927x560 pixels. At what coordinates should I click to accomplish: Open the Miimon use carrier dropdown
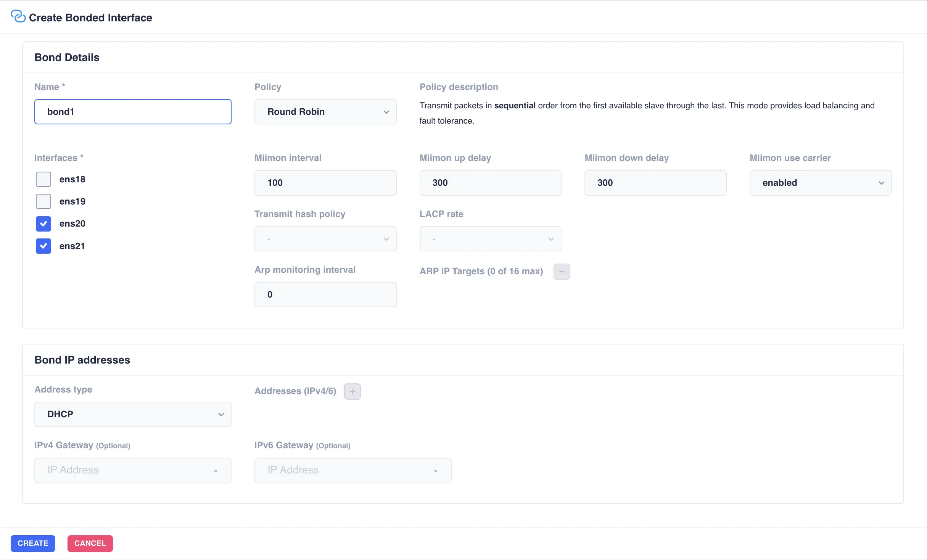point(821,183)
